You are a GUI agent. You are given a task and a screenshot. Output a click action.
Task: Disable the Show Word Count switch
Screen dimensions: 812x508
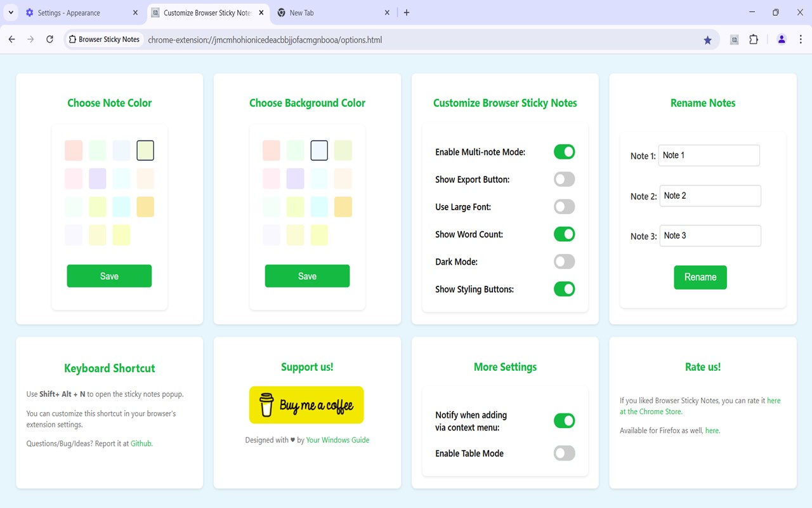click(564, 234)
